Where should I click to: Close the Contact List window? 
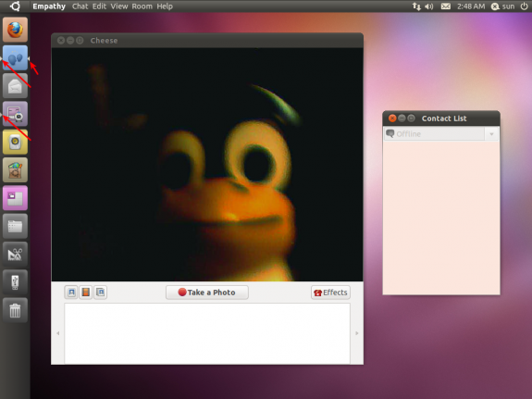pyautogui.click(x=392, y=118)
